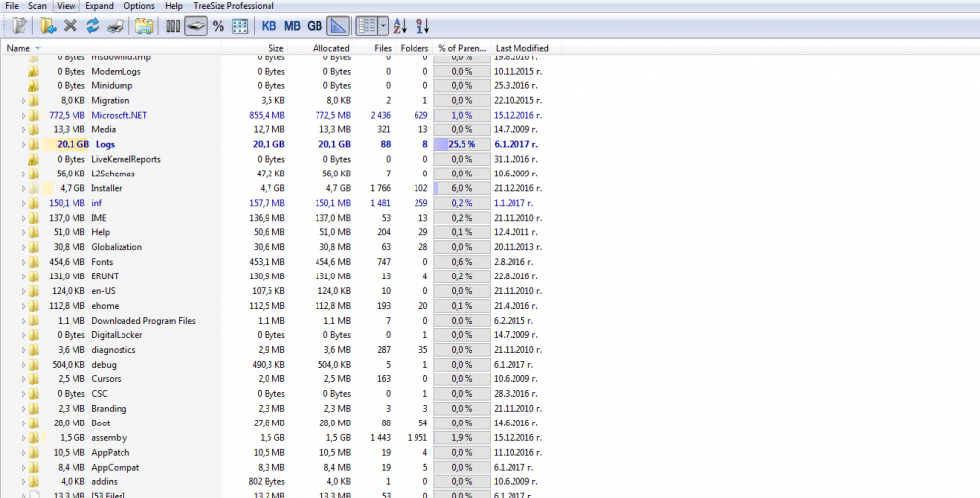This screenshot has height=498, width=980.
Task: Open the Help menu
Action: click(173, 6)
